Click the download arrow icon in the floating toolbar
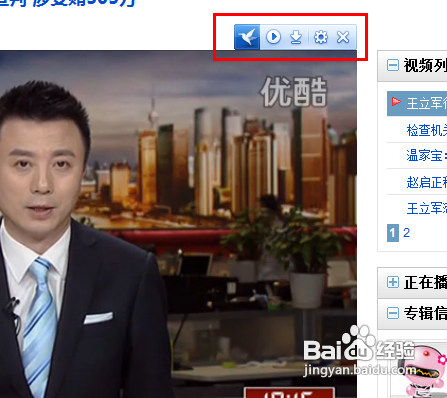The height and width of the screenshot is (398, 447). [x=296, y=37]
